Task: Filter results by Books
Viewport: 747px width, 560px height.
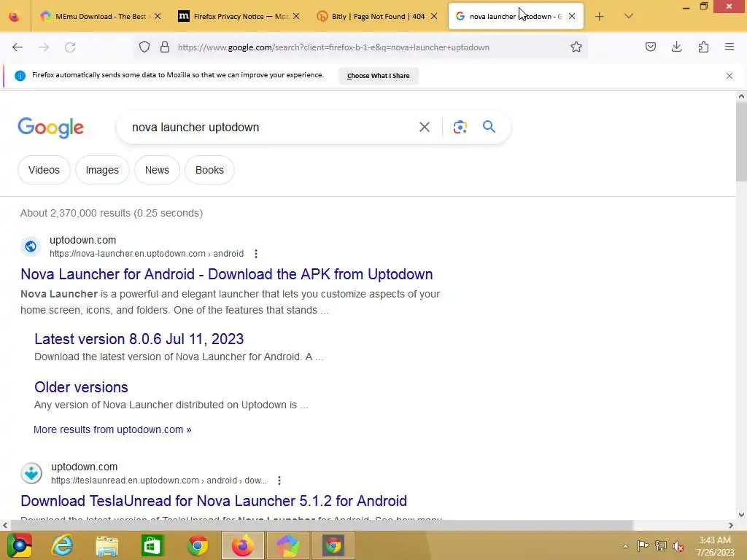Action: (209, 170)
